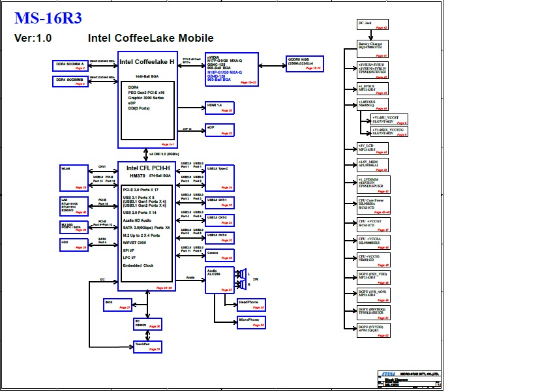The width and height of the screenshot is (555, 392).
Task: Select the "Battery Charger" block label
Action: coord(370,44)
